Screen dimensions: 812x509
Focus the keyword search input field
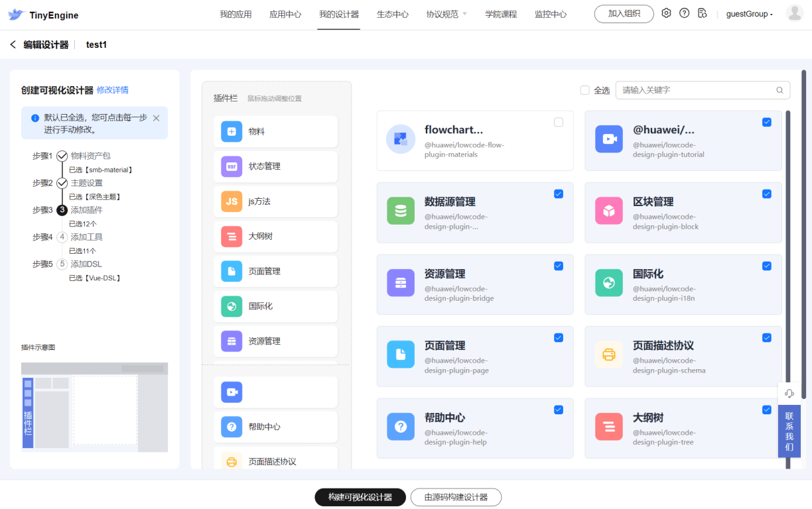click(697, 90)
